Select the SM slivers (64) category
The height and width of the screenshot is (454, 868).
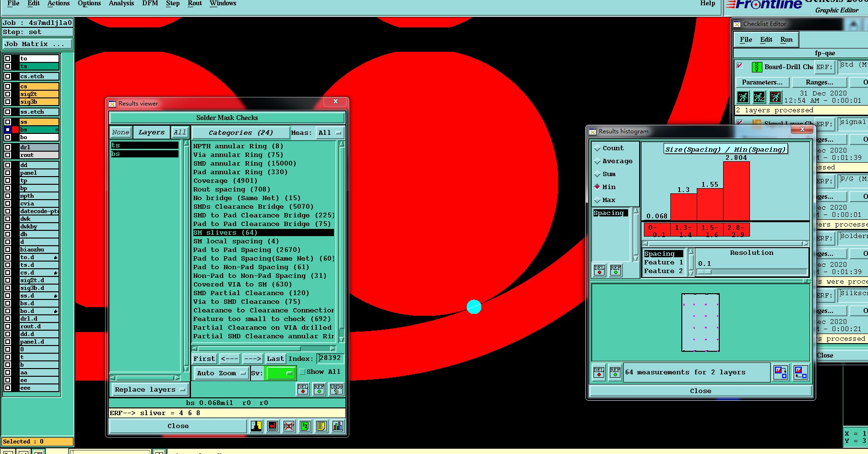[263, 233]
